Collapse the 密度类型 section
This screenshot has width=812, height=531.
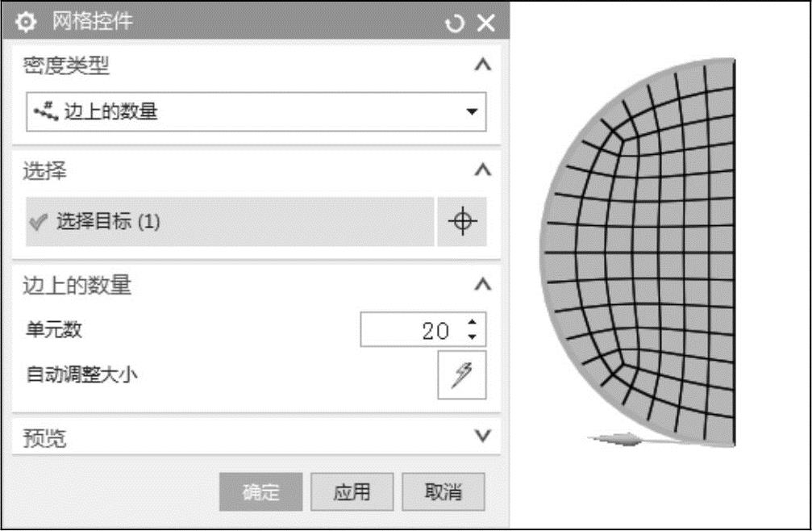click(482, 65)
